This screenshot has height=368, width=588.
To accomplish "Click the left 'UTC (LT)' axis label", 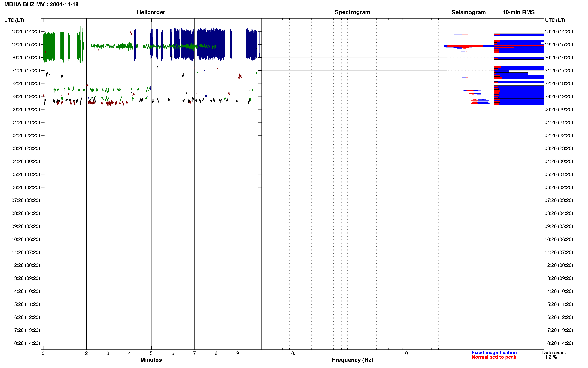I will click(14, 20).
